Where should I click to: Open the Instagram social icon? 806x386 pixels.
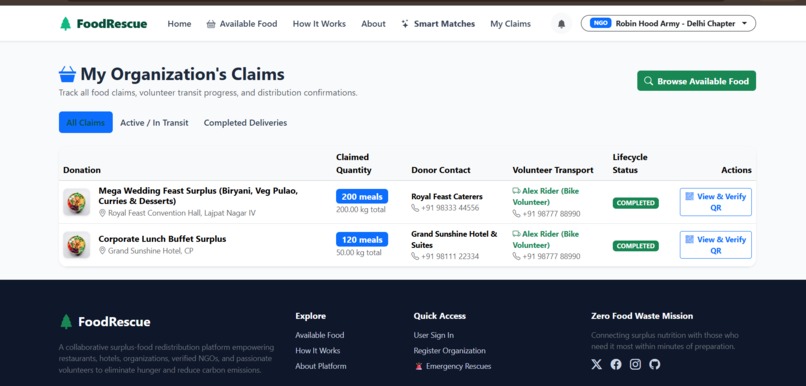635,364
